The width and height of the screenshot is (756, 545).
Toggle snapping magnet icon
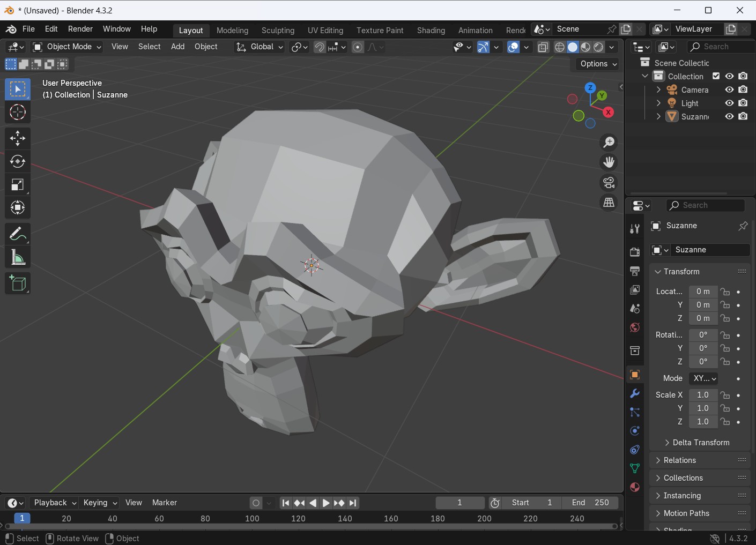pyautogui.click(x=320, y=47)
